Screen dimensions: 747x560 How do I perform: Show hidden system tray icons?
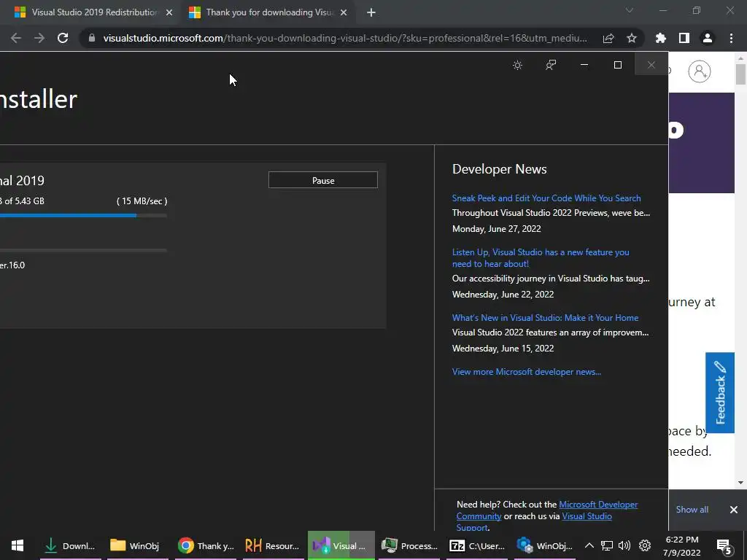589,545
